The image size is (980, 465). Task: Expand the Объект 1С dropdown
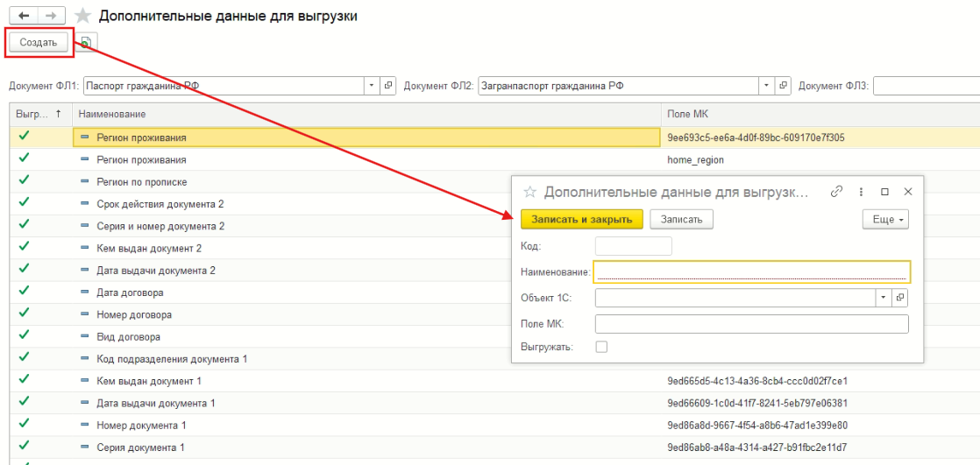tap(883, 298)
